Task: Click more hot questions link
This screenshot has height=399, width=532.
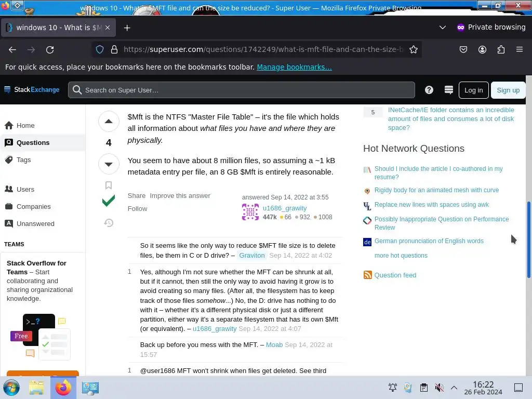Action: coord(401,256)
